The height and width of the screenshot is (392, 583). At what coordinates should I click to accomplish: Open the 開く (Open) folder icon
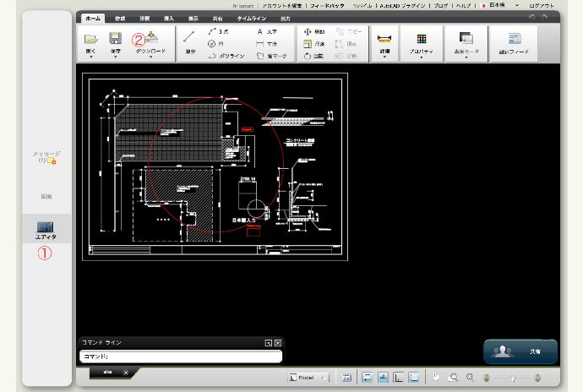[90, 39]
